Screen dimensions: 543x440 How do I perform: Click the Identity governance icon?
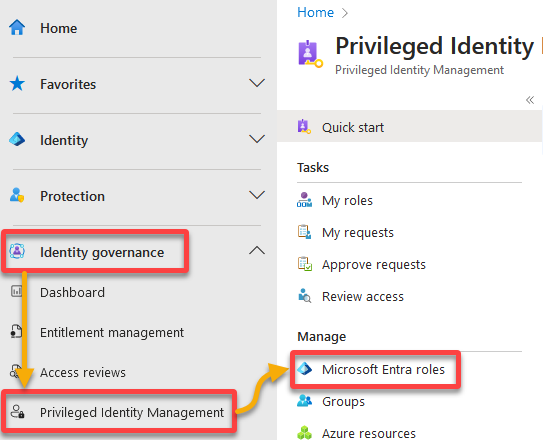point(17,251)
